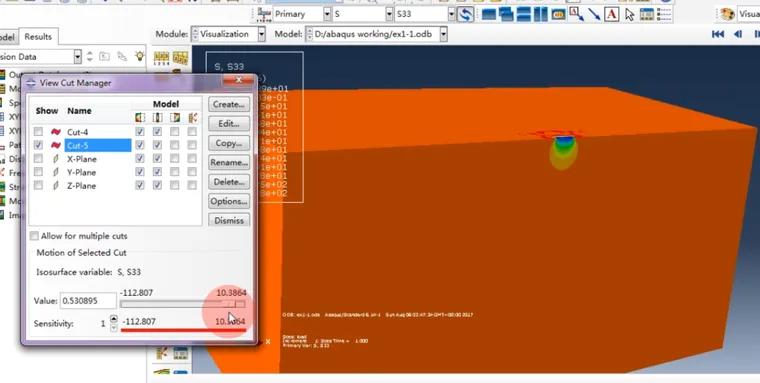Click the up/down arrows beside Session Data
The width and height of the screenshot is (760, 383).
pos(90,57)
